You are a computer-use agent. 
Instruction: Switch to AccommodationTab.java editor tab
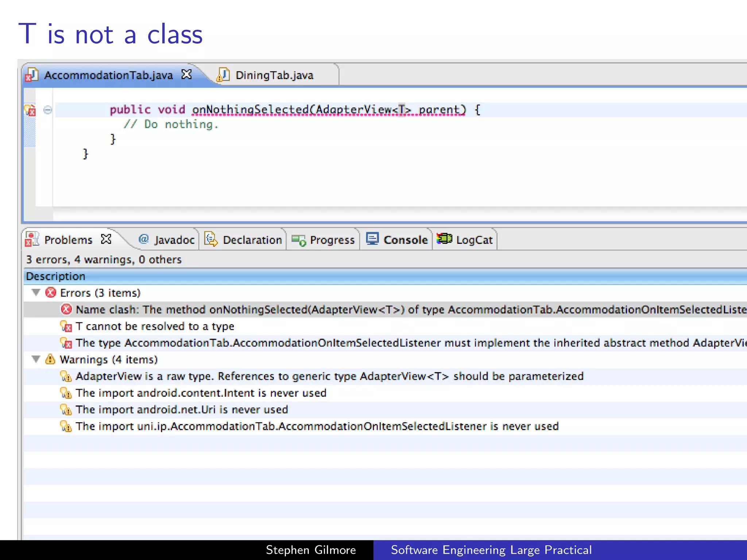click(x=108, y=75)
